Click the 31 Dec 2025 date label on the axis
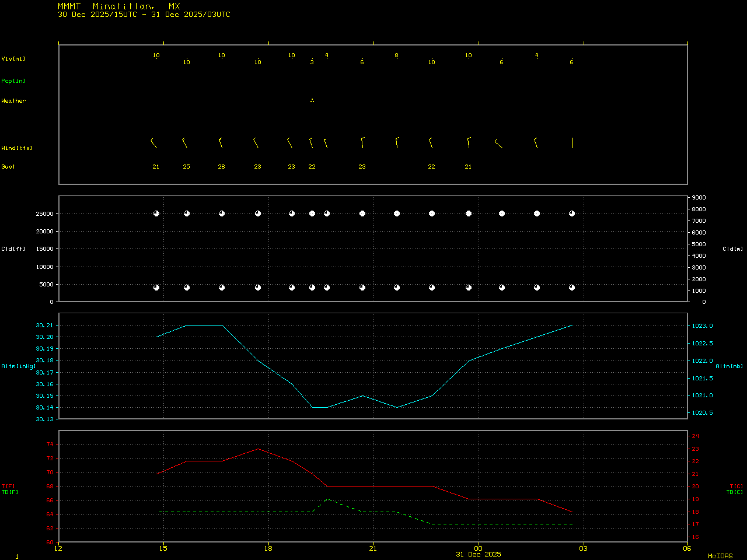This screenshot has width=747, height=560. point(479,554)
